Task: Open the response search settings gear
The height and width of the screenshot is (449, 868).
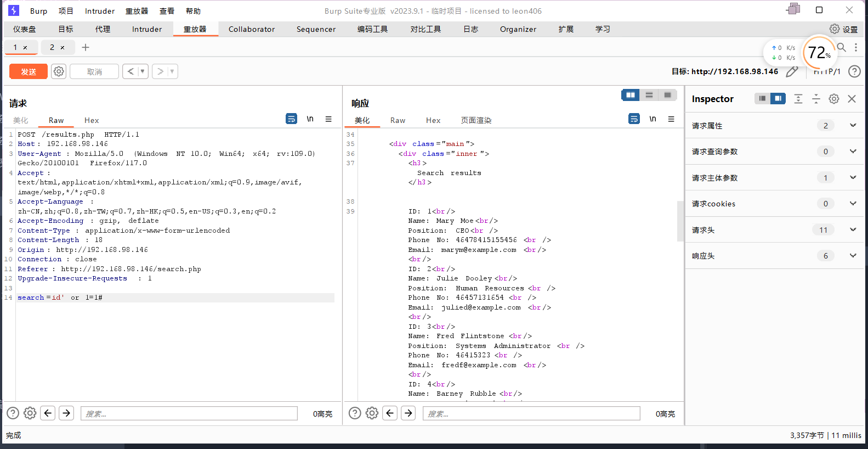Action: (372, 413)
